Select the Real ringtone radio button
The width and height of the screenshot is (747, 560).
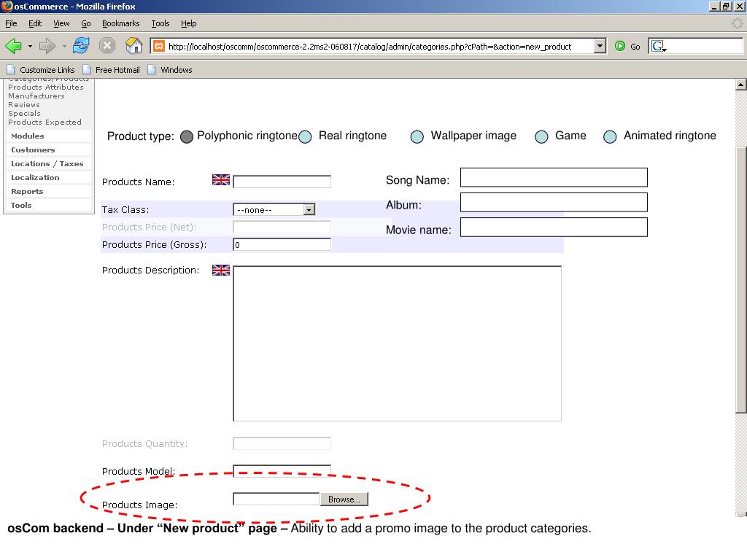pyautogui.click(x=305, y=136)
